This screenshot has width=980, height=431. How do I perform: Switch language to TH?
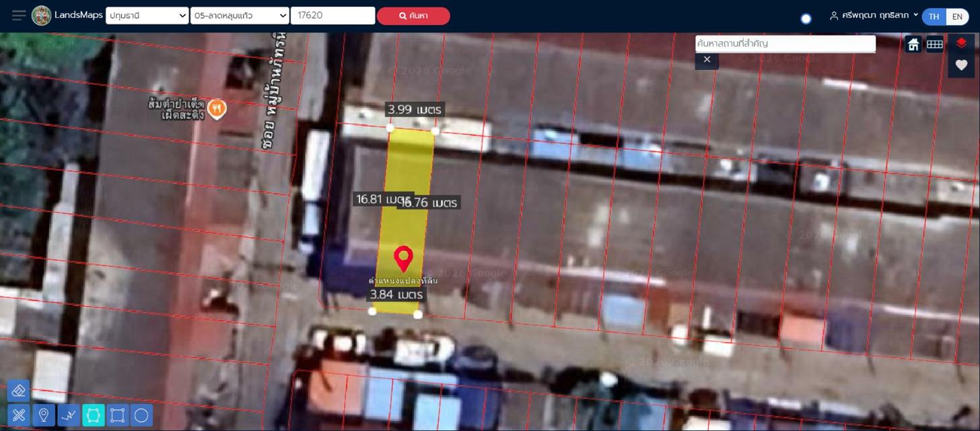pyautogui.click(x=934, y=17)
